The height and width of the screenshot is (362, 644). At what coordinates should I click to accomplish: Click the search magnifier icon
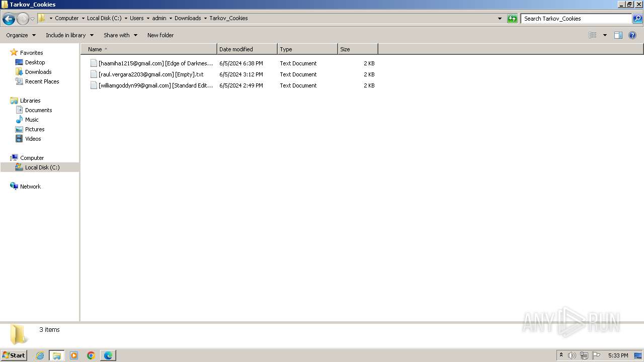pos(637,19)
